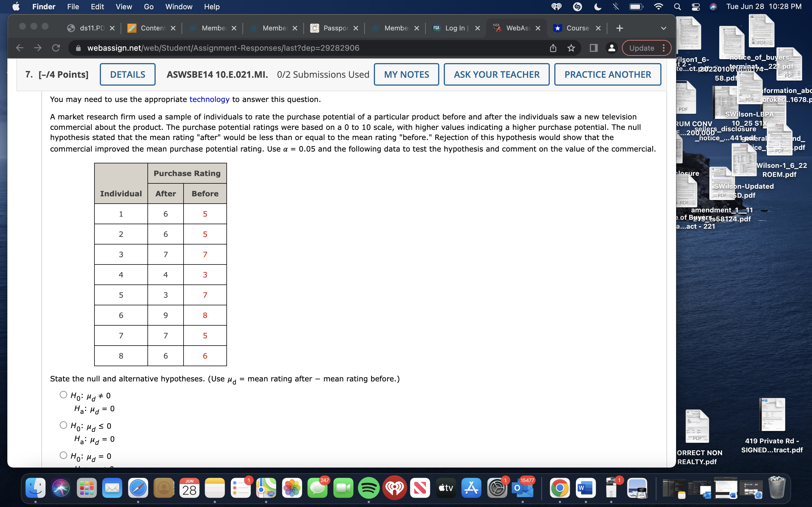The width and height of the screenshot is (812, 507).
Task: Open Messages from the Dock
Action: pos(317,488)
